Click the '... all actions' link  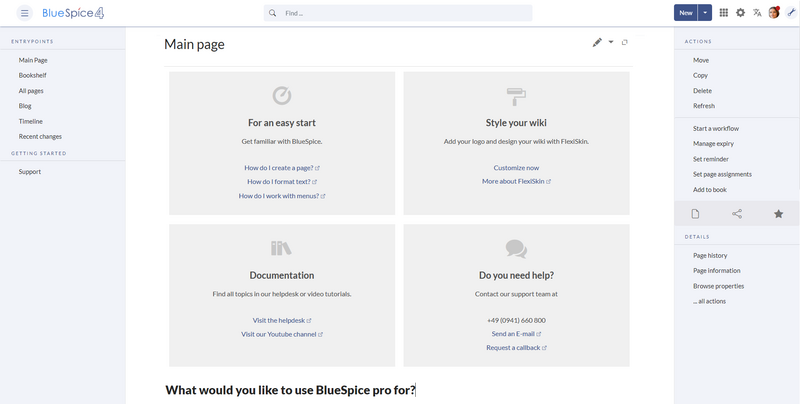click(709, 301)
